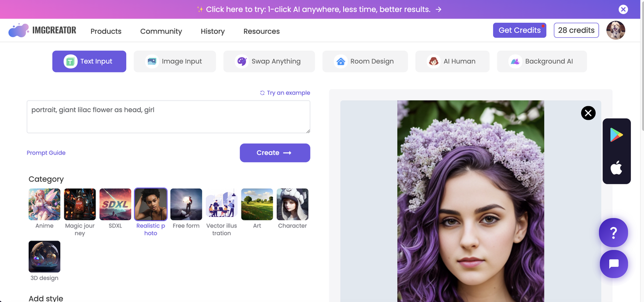
Task: Open the Products menu
Action: 106,31
